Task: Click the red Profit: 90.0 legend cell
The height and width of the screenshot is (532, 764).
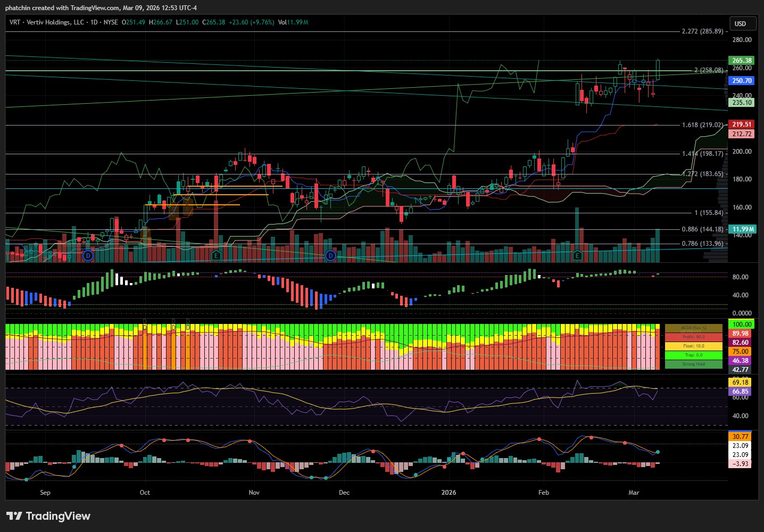Action: (x=693, y=337)
